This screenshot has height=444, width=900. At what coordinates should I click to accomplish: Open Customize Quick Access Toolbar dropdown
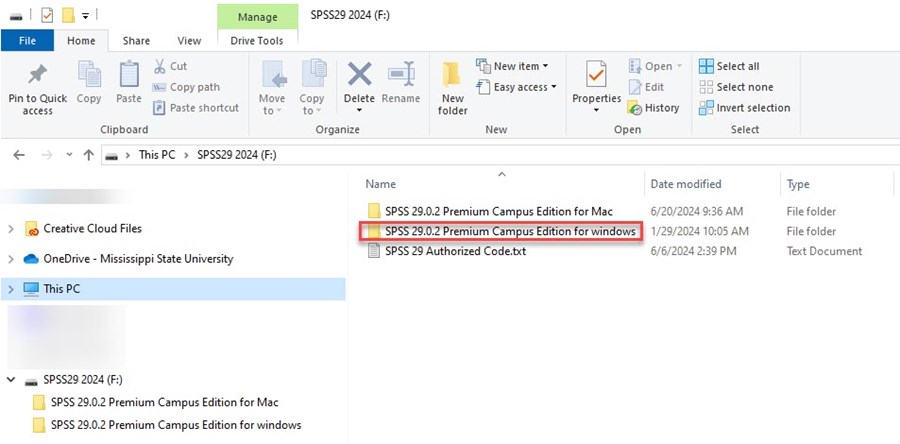click(x=86, y=16)
